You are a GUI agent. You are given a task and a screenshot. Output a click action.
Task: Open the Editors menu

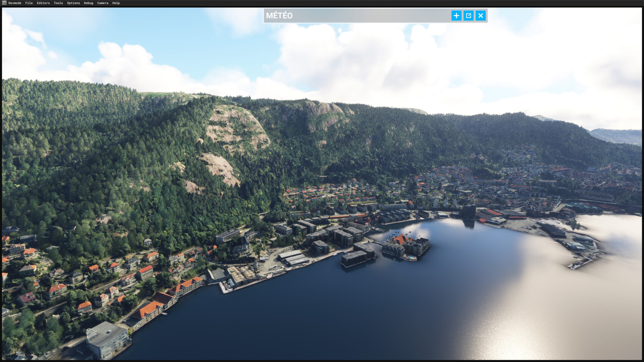coord(43,3)
